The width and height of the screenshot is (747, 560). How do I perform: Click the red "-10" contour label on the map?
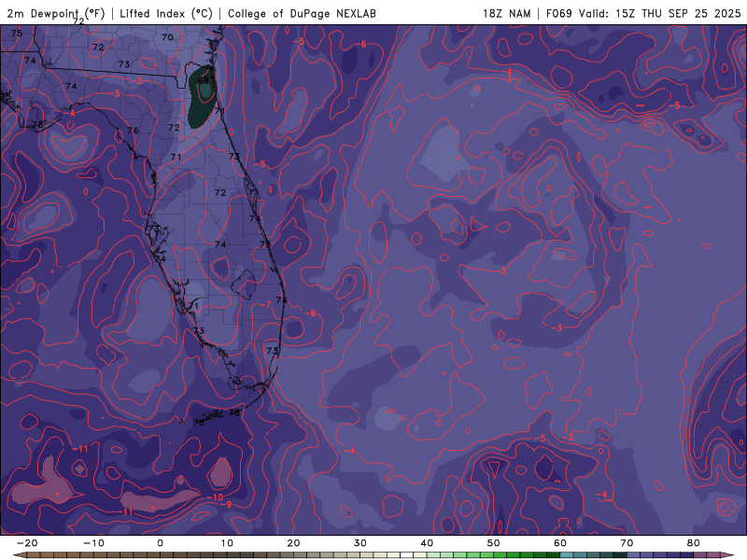pos(215,497)
